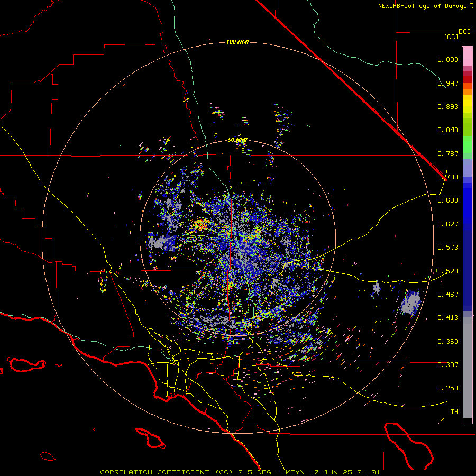This screenshot has height=476, width=476.
Task: Click the 0.253 legend value
Action: [448, 388]
